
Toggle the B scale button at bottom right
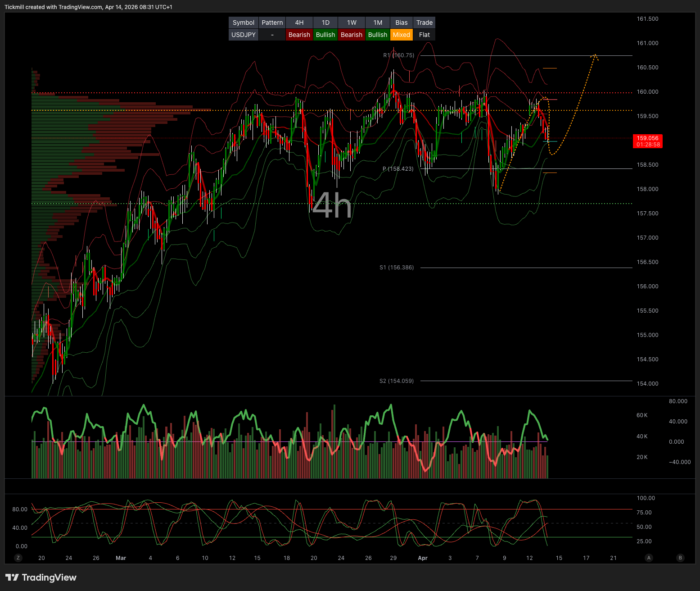(x=680, y=558)
